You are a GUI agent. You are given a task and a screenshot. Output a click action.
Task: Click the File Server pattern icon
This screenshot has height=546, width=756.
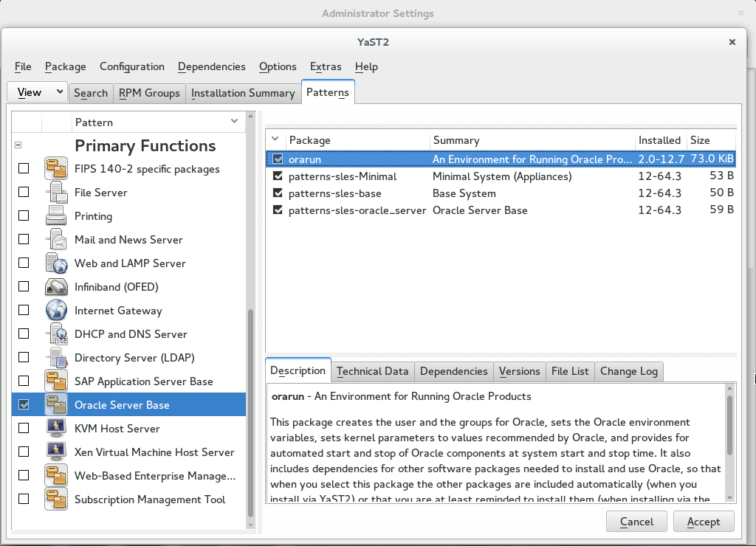[x=55, y=192]
